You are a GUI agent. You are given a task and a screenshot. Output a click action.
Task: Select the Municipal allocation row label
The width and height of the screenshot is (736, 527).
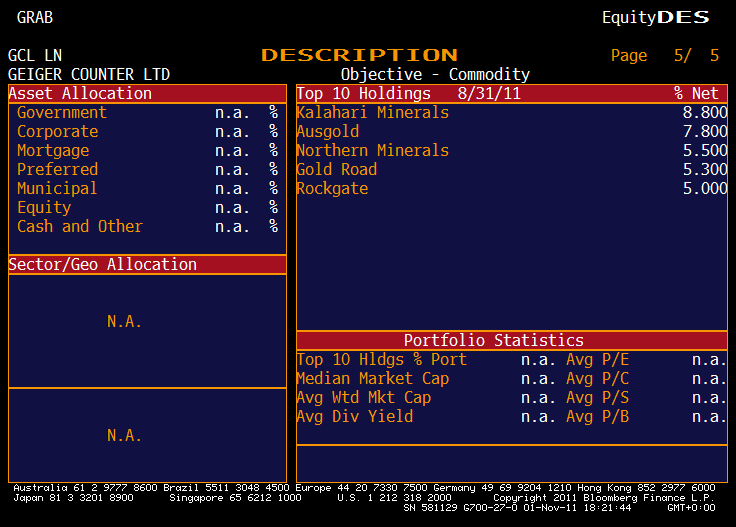pyautogui.click(x=57, y=189)
